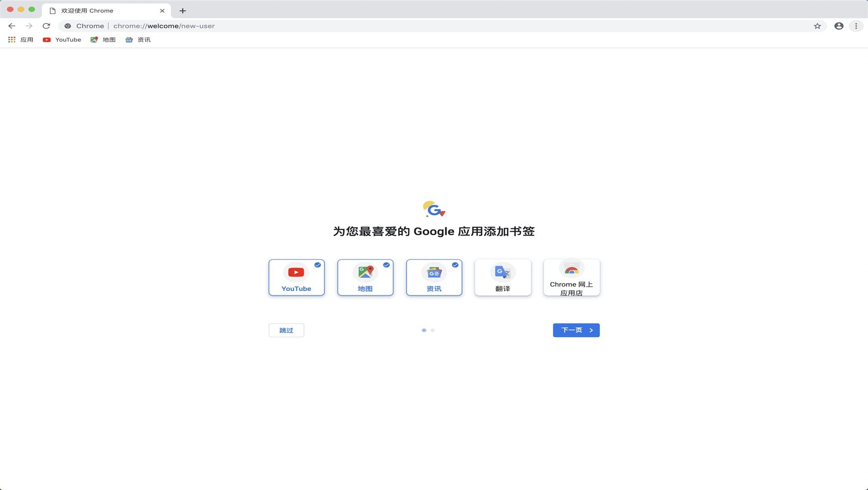Deselect the YouTube app card
The width and height of the screenshot is (868, 490).
[x=296, y=277]
